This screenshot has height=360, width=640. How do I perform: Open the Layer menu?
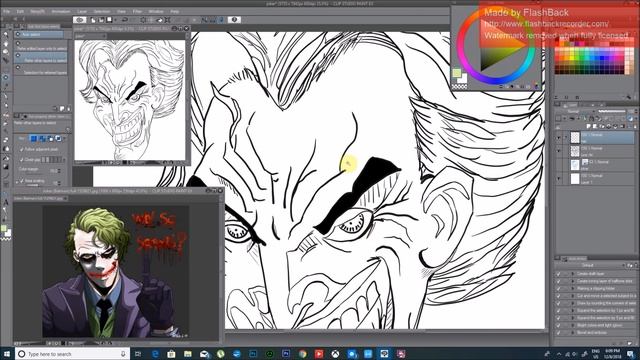pyautogui.click(x=82, y=11)
